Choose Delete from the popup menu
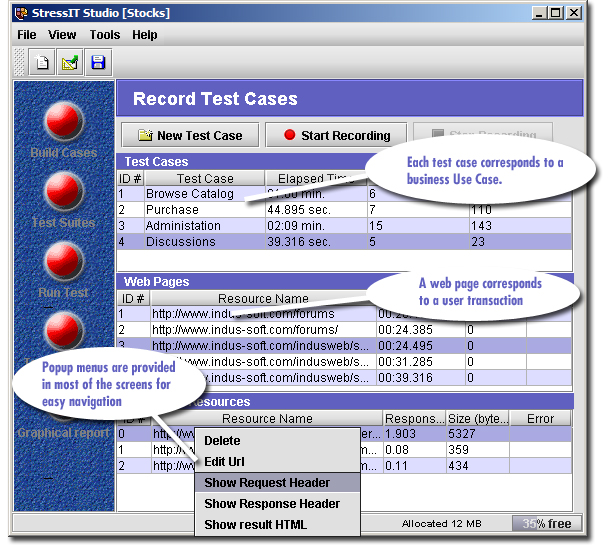The image size is (610, 560). coord(222,440)
